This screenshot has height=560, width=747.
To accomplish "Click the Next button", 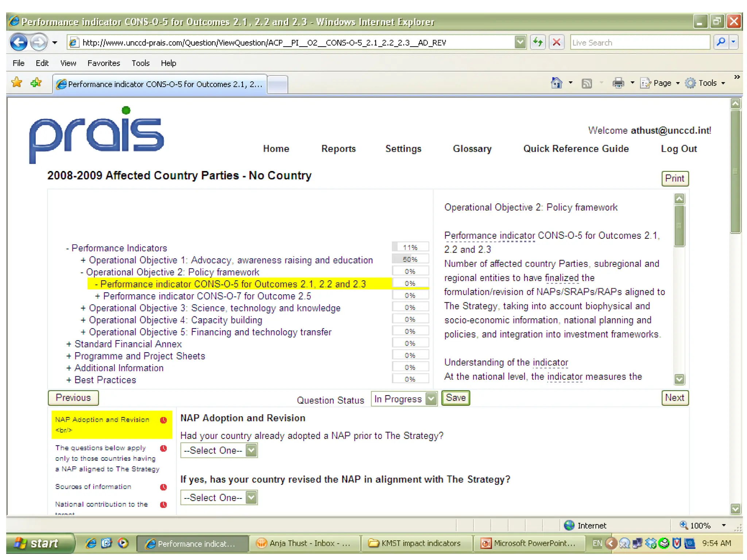I will tap(674, 398).
